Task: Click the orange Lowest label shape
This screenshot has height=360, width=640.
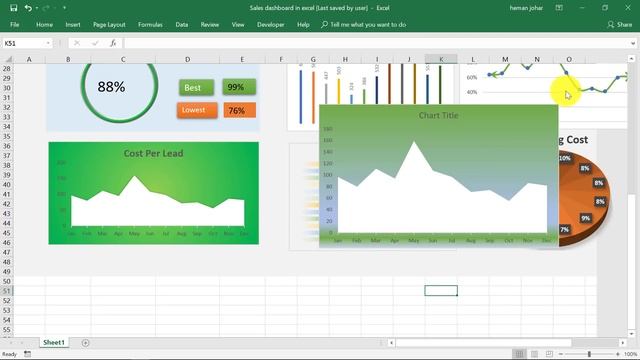Action: (197, 110)
